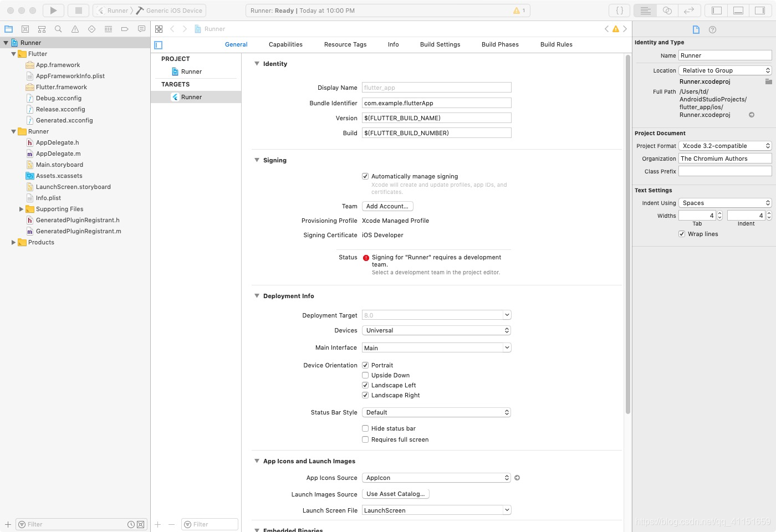Toggle Portrait orientation checkbox
Image resolution: width=776 pixels, height=532 pixels.
tap(365, 365)
